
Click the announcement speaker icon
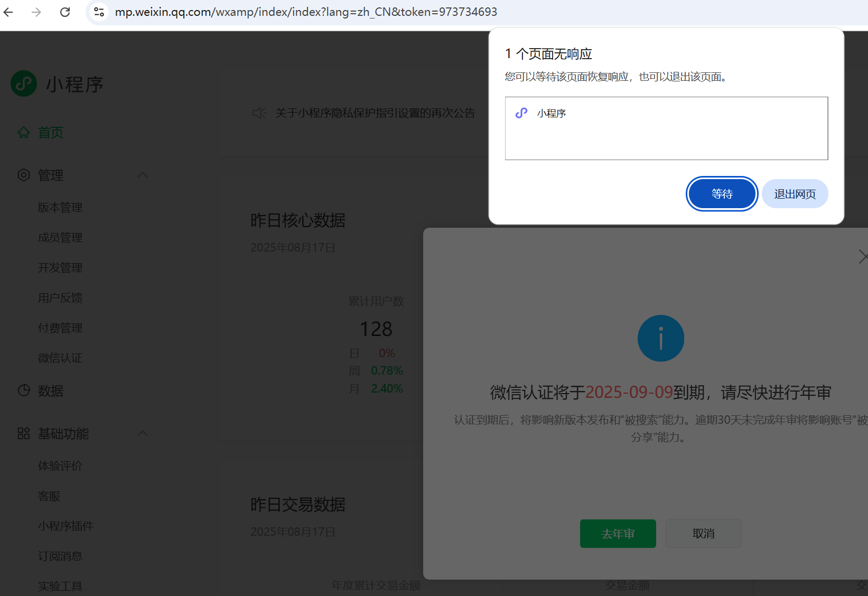point(259,113)
